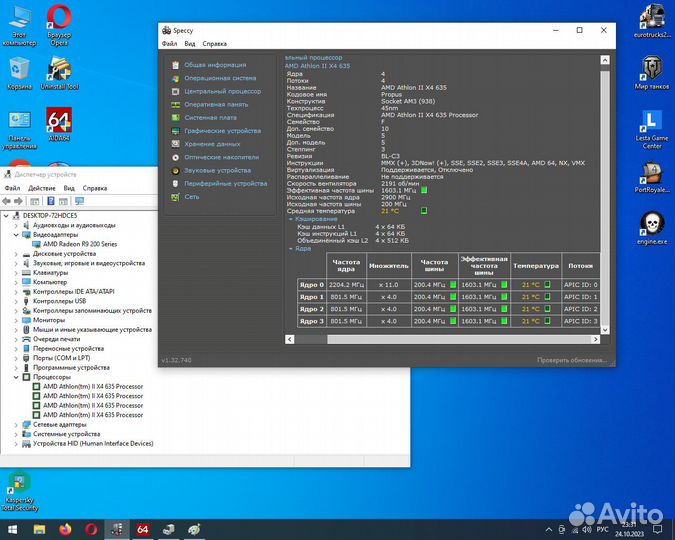Open Справка menu in Device Manager
This screenshot has width=675, height=540.
click(x=95, y=188)
